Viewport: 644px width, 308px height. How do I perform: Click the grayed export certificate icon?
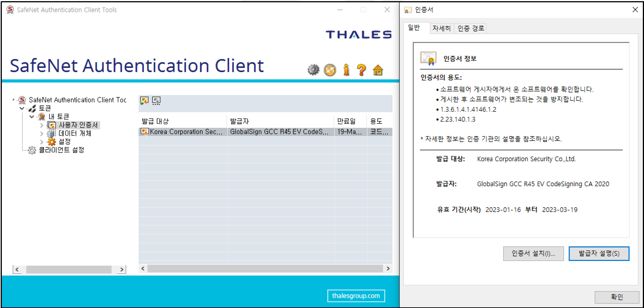click(156, 100)
